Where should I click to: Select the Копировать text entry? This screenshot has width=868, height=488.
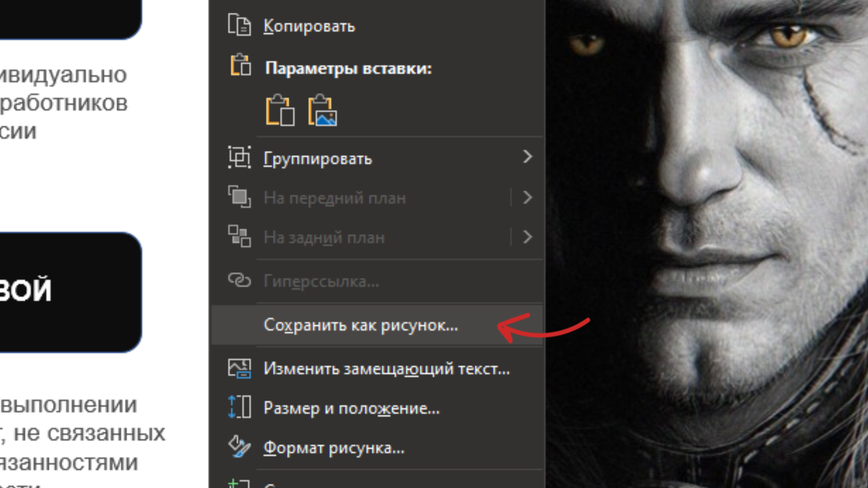point(309,26)
